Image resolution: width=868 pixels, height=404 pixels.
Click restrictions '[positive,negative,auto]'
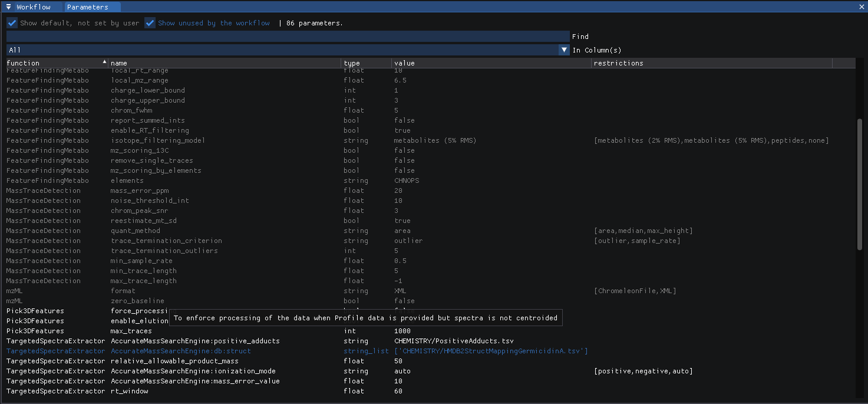pos(643,371)
